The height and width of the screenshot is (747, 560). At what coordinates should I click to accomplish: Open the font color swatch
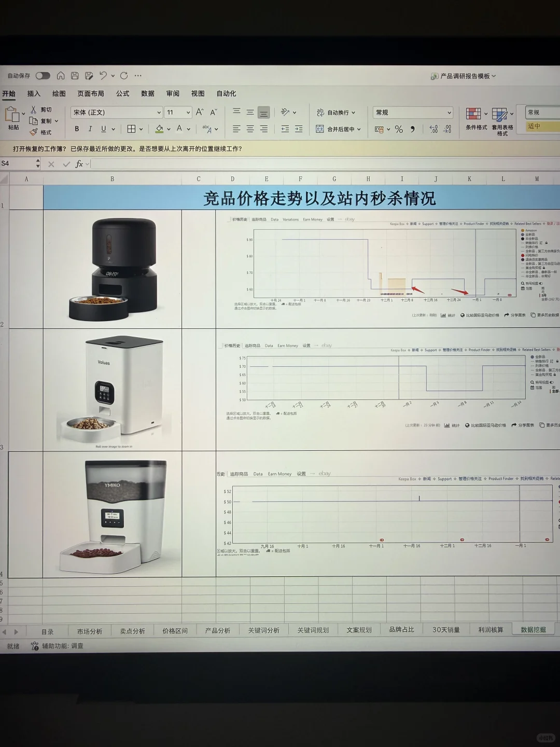[x=179, y=128]
